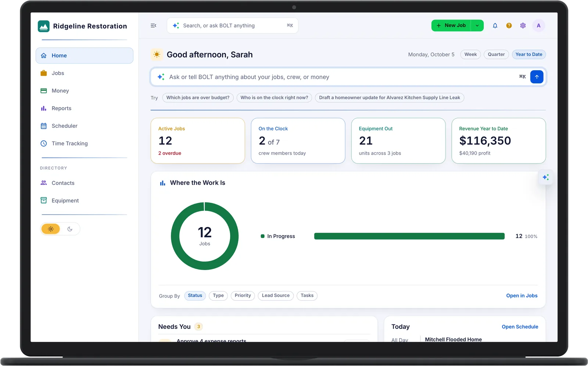Click the sparkle icon in top search bar
Image resolution: width=588 pixels, height=366 pixels.
[x=176, y=25]
